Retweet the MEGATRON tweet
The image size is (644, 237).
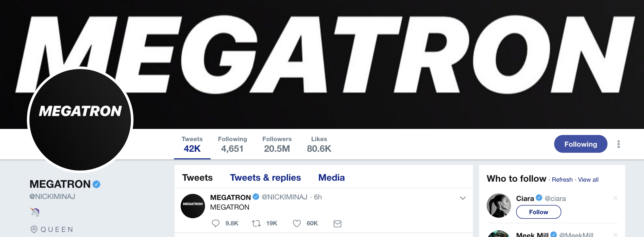tap(256, 223)
